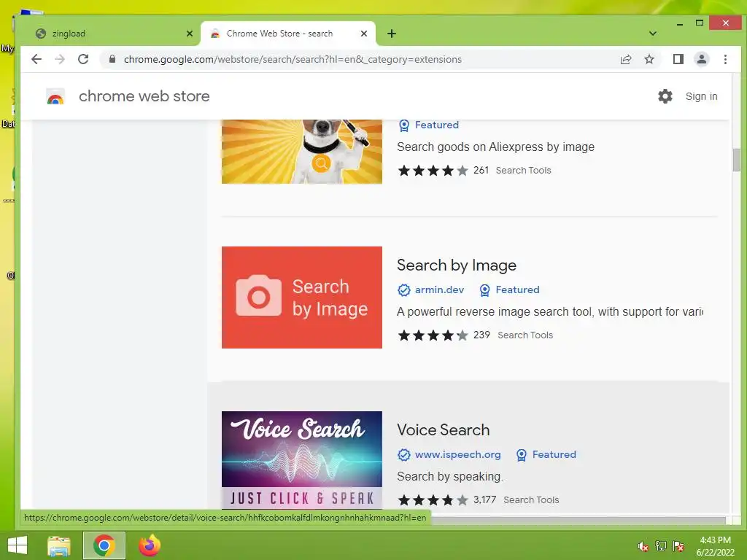Image resolution: width=747 pixels, height=560 pixels.
Task: Click the 'Search by speaking.' description
Action: click(x=449, y=476)
